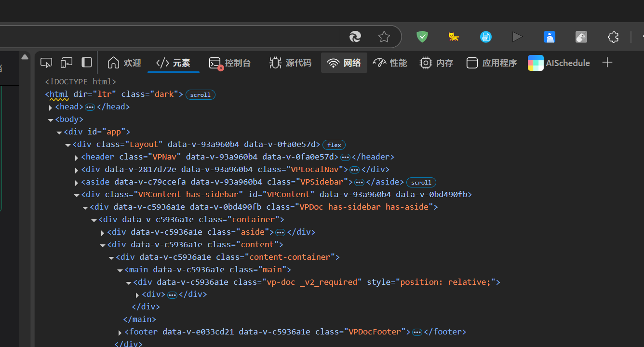This screenshot has height=347, width=644.
Task: Open the green shield ad blocker extension
Action: (422, 37)
